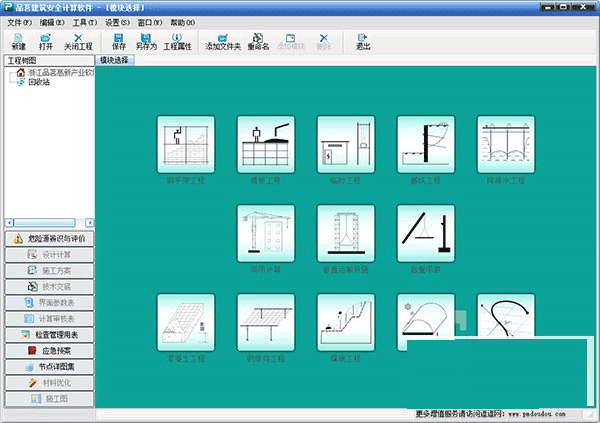Open the 检查管理用表 sidebar section
This screenshot has height=423, width=600.
coord(48,335)
